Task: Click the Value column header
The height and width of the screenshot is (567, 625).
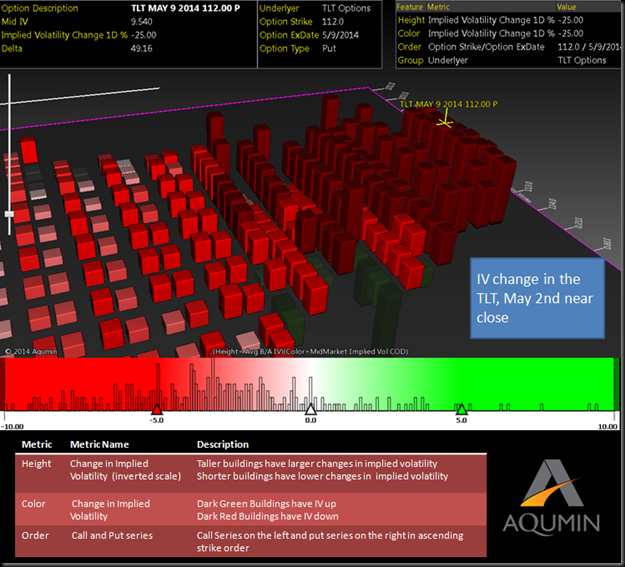Action: (x=566, y=7)
